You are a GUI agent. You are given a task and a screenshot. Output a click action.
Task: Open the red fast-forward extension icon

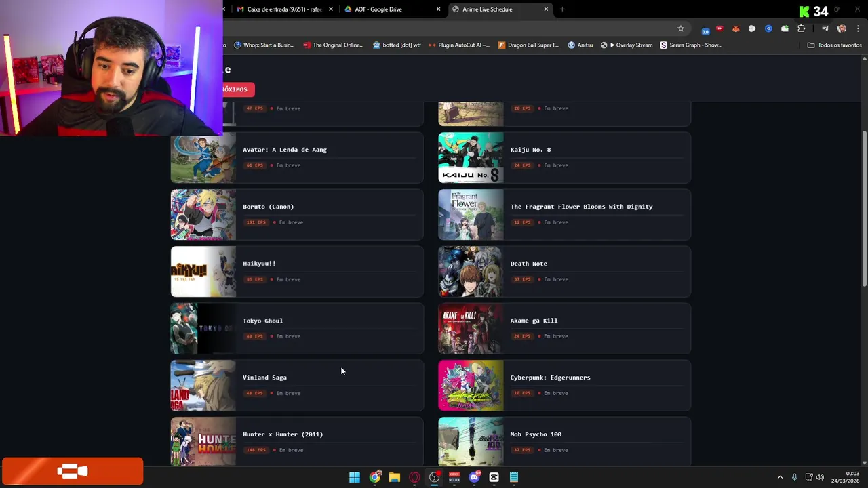[x=719, y=28]
